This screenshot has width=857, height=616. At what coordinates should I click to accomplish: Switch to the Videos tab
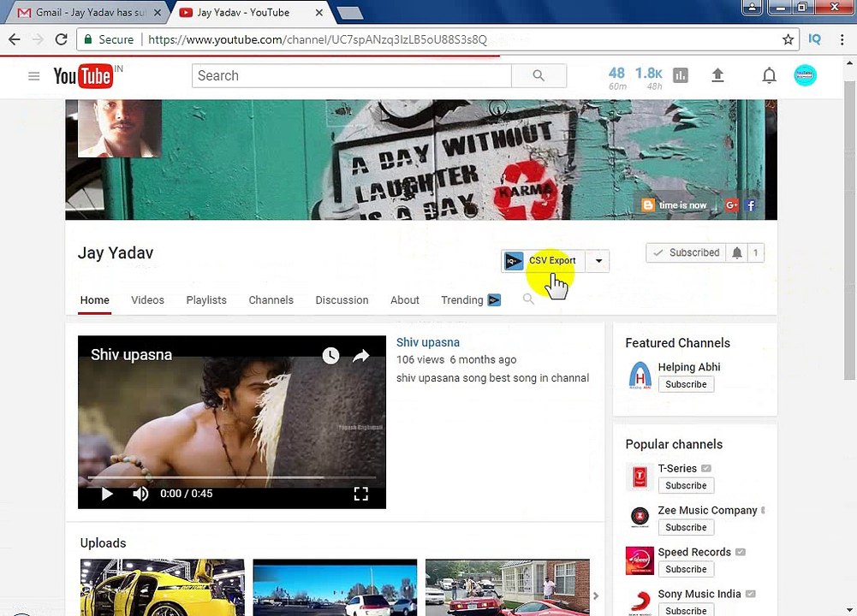pos(147,300)
